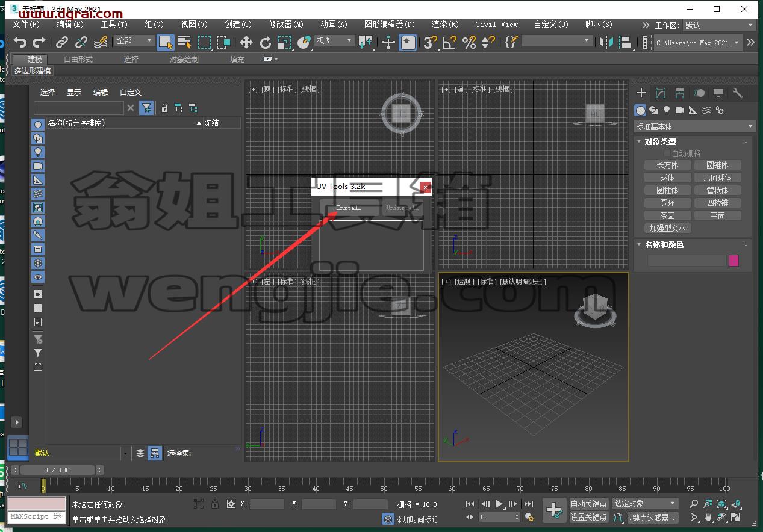
Task: Select the Cameras category icon
Action: [x=680, y=110]
